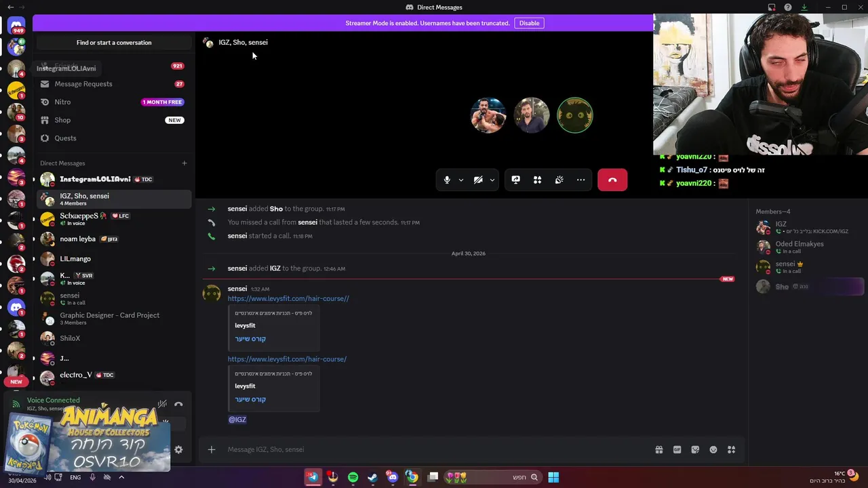
Task: Click the first levysfit hair-course link
Action: pyautogui.click(x=288, y=298)
